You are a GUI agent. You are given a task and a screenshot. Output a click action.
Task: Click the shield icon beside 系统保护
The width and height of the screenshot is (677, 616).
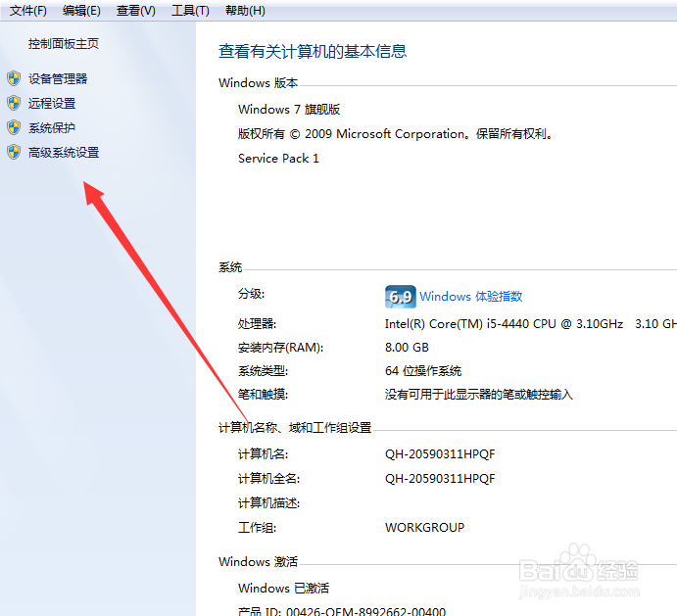click(14, 127)
